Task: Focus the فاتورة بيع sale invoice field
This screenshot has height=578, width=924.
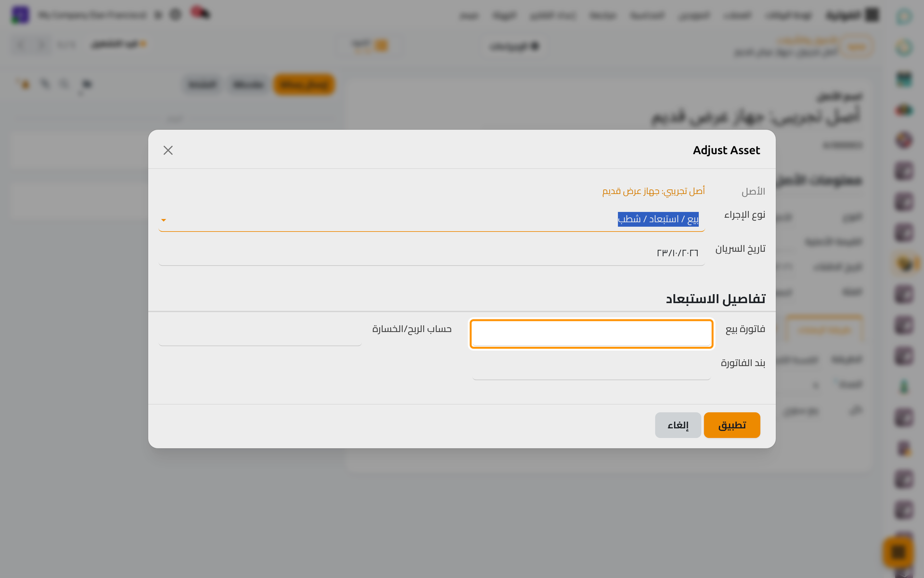Action: pos(591,333)
